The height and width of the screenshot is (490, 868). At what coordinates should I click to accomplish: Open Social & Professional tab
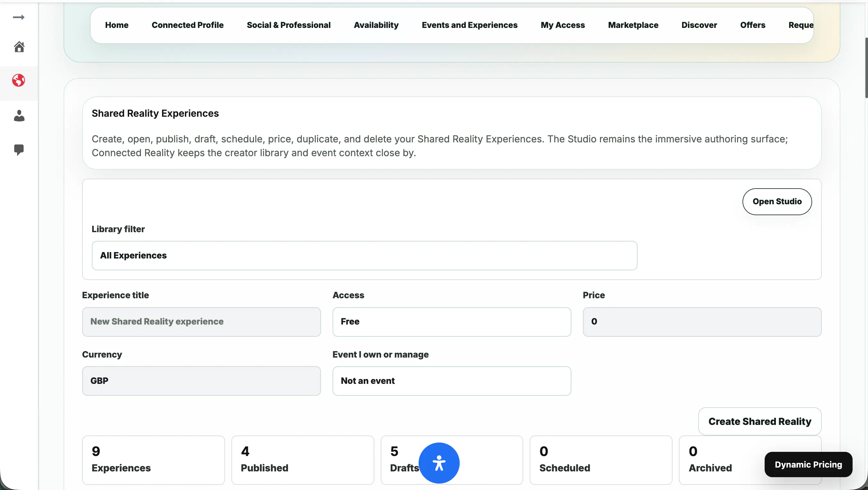tap(289, 25)
